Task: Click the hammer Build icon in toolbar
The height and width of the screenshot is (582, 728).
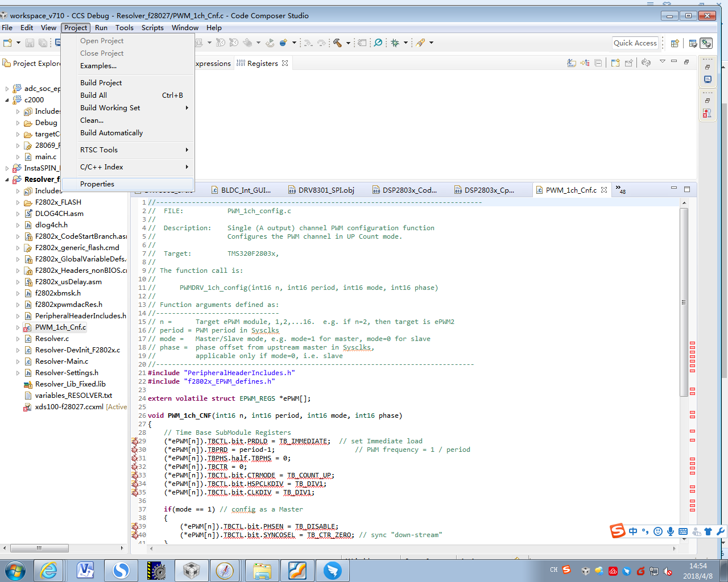Action: click(337, 43)
